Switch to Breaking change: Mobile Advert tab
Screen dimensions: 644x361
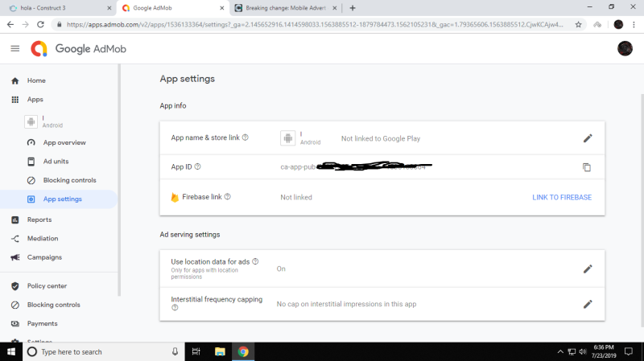tap(286, 8)
